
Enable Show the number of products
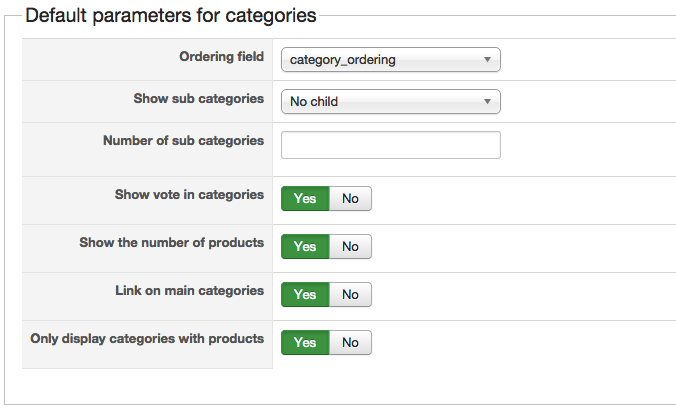tap(305, 247)
